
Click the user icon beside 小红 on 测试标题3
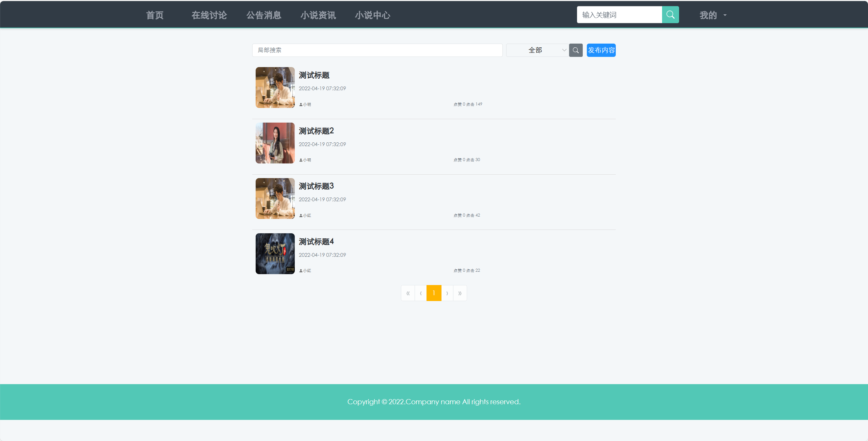pos(301,215)
